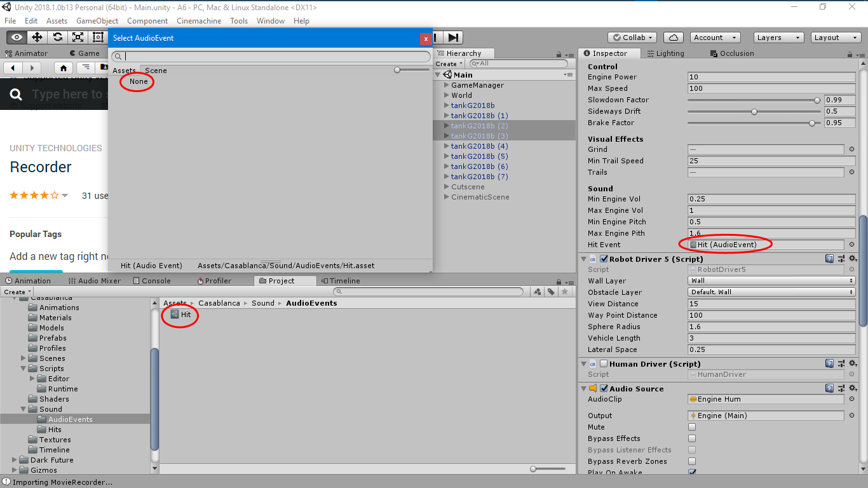
Task: Click the Create button in Project panel
Action: 17,292
